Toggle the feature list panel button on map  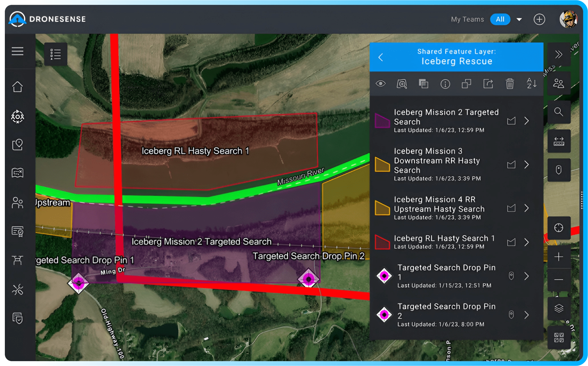[x=56, y=54]
